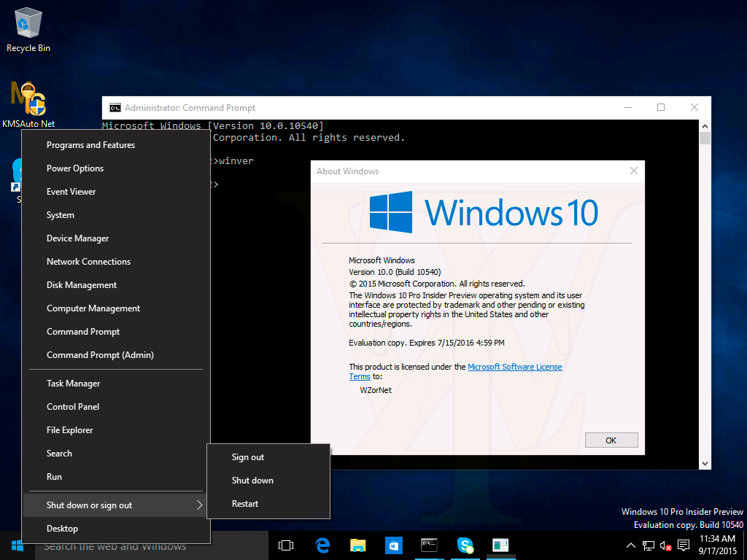Open the Store taskbar icon
This screenshot has width=747, height=560.
(393, 545)
